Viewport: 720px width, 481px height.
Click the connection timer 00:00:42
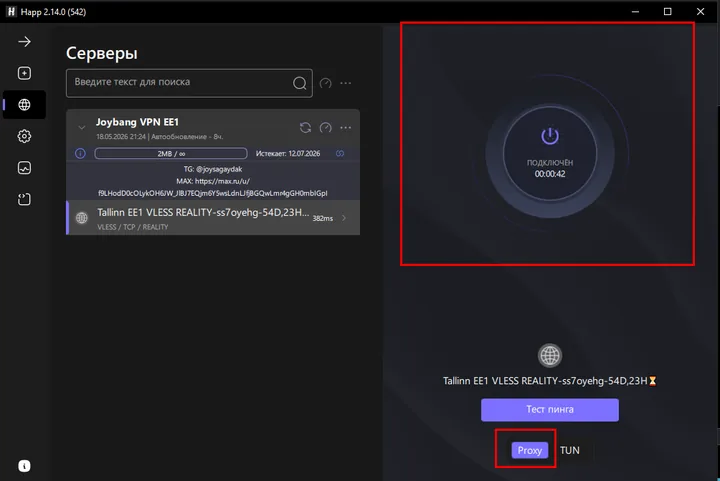click(550, 174)
